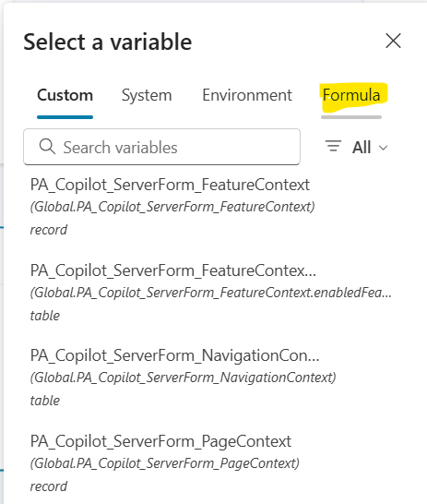
Task: Switch to the Custom tab
Action: click(x=65, y=95)
